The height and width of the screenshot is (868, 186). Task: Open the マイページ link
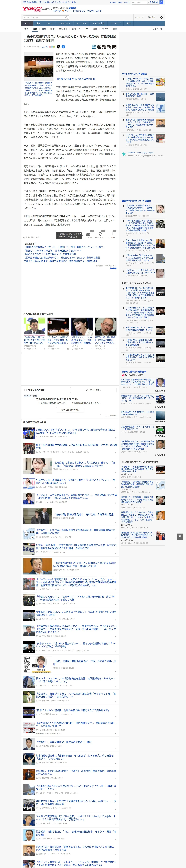(139, 17)
